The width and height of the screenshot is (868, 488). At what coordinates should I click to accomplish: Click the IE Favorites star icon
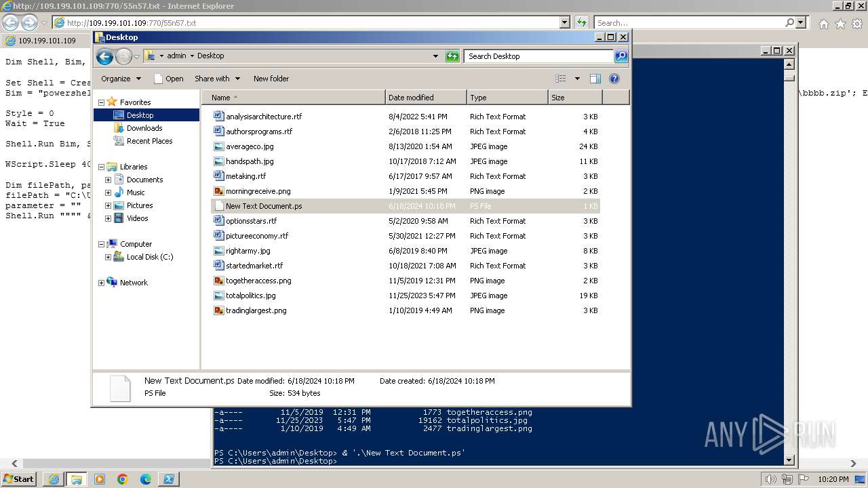click(840, 24)
